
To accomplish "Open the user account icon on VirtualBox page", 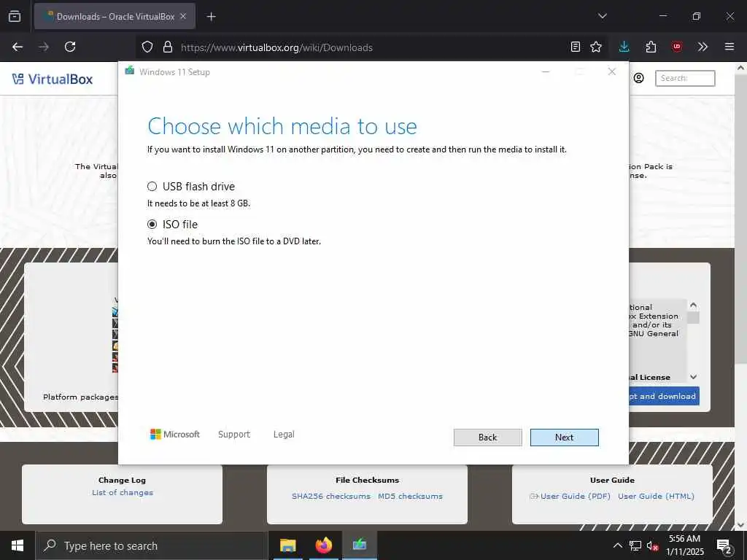I will 639,78.
